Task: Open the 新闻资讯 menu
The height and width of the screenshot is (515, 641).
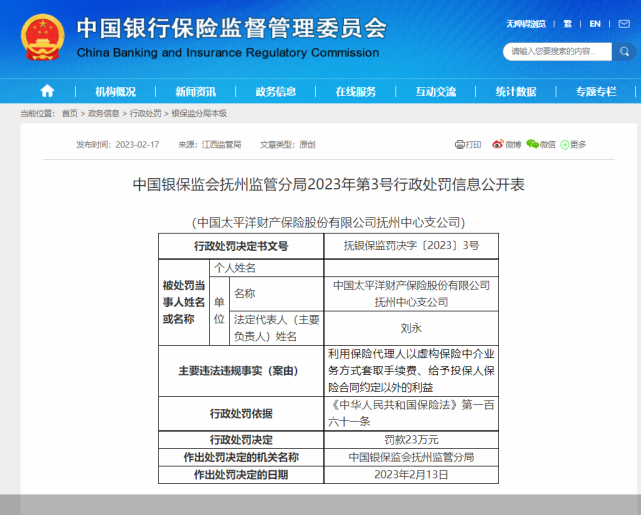Action: (195, 91)
